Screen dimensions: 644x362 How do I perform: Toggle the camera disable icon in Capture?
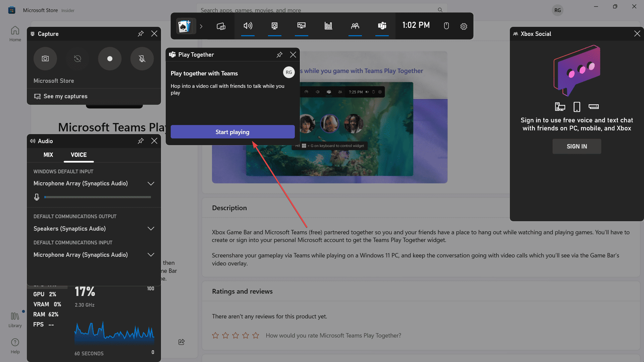click(77, 58)
